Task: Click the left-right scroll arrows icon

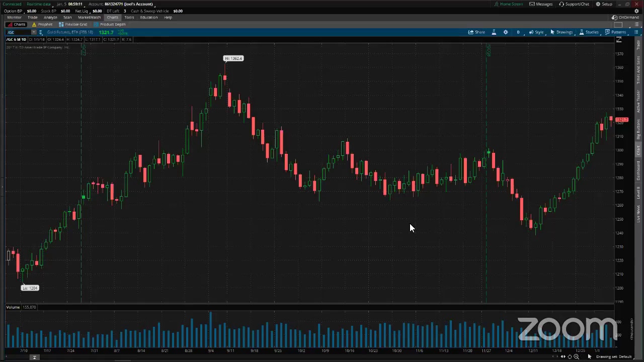Action: pyautogui.click(x=563, y=356)
